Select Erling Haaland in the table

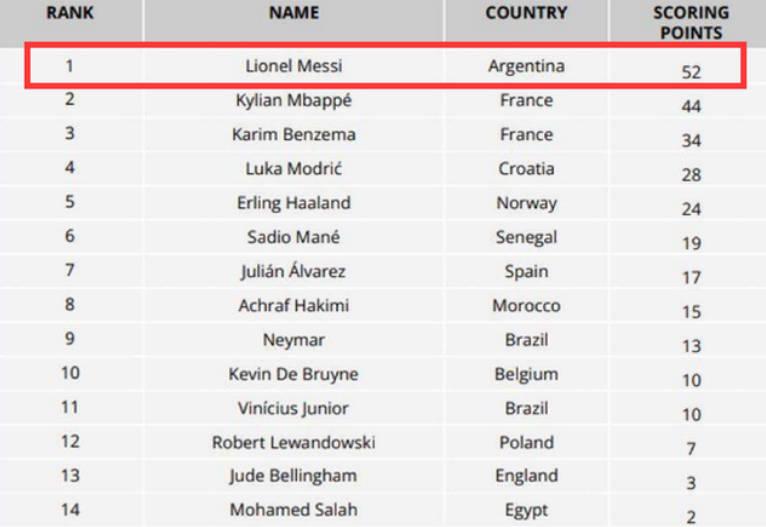click(294, 203)
